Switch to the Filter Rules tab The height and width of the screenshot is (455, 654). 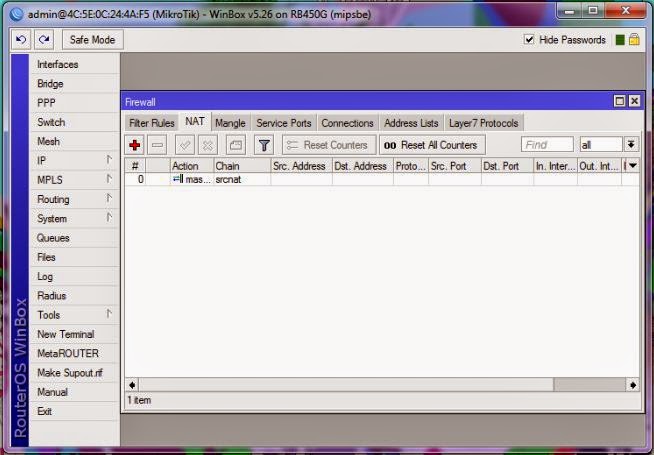tap(151, 123)
